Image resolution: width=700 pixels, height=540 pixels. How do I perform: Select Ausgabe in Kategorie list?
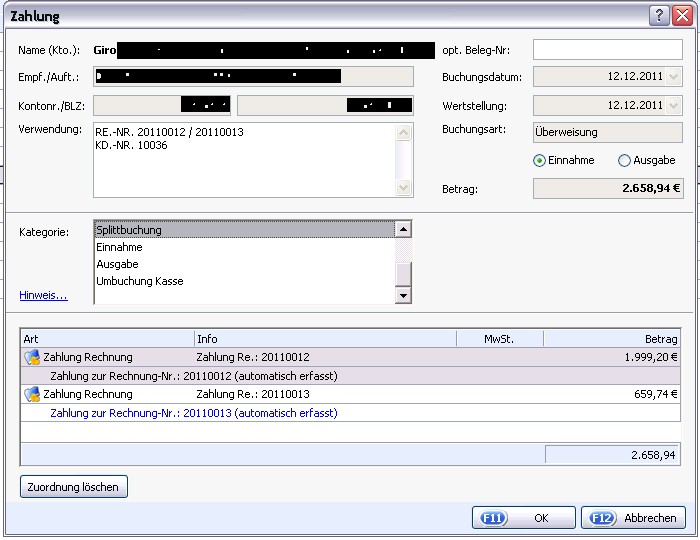point(245,264)
